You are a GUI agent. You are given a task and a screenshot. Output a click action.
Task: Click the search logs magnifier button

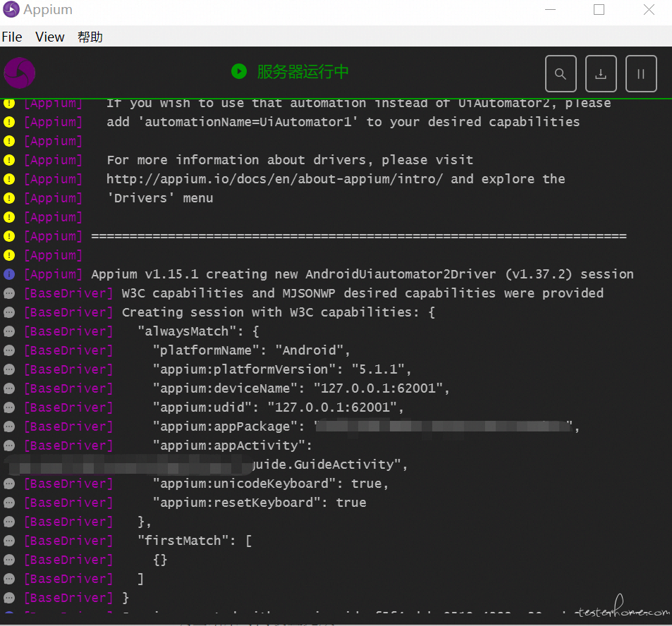point(561,74)
